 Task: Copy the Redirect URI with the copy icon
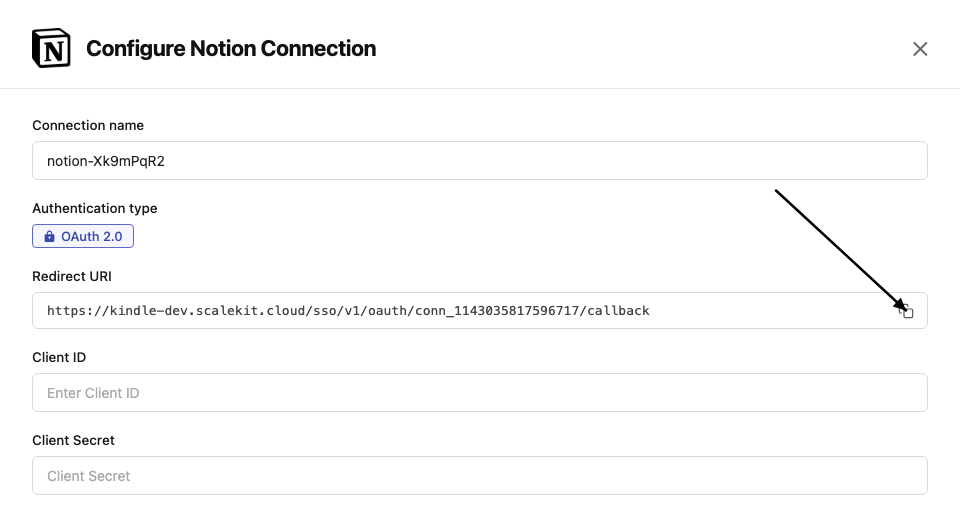pyautogui.click(x=906, y=311)
